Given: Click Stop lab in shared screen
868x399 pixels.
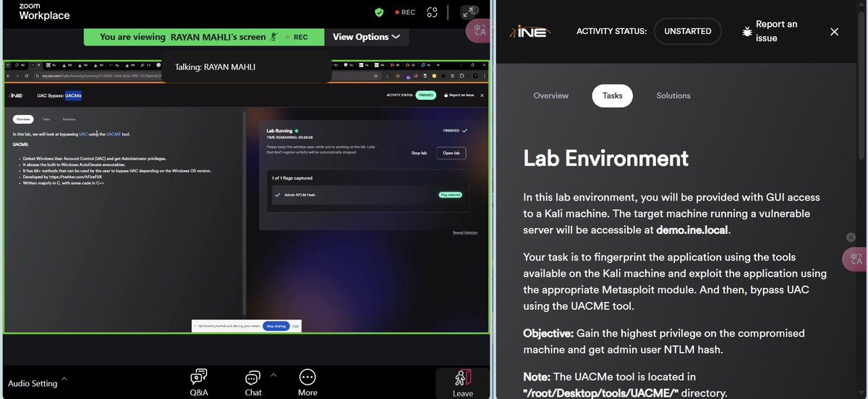Looking at the screenshot, I should [419, 154].
